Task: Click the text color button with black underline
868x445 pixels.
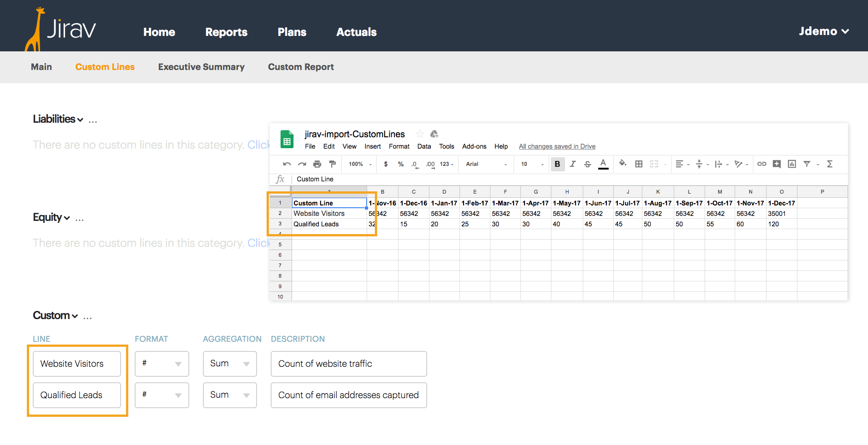Action: 603,164
